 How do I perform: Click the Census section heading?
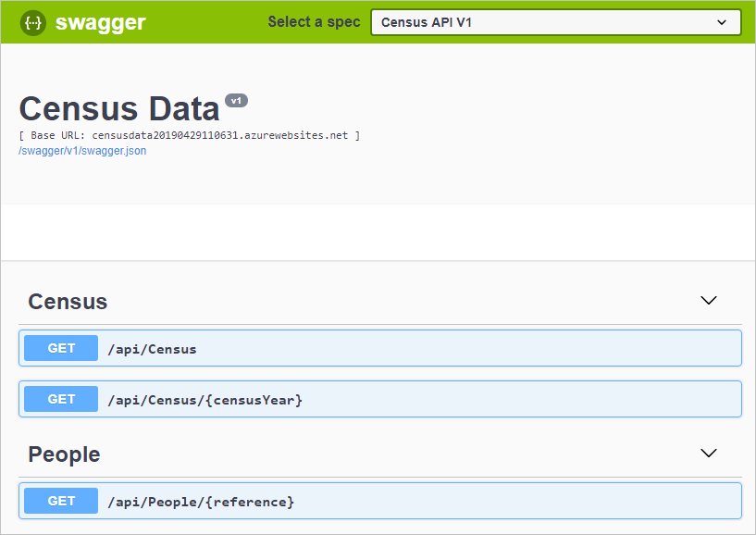[x=68, y=302]
